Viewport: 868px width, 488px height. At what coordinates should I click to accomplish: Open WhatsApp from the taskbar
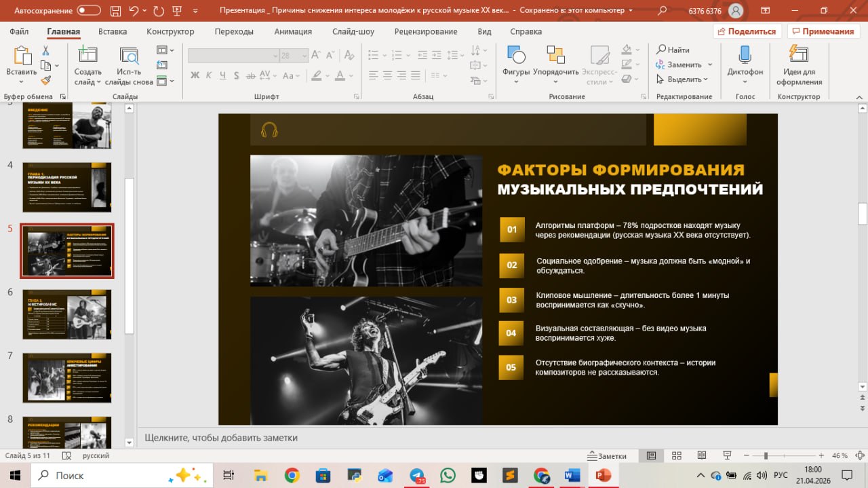click(x=448, y=475)
